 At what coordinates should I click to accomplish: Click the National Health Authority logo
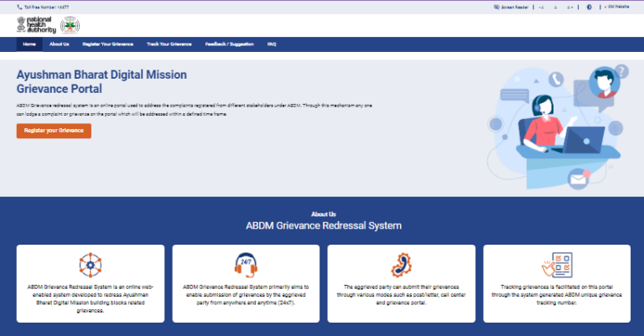coord(36,25)
